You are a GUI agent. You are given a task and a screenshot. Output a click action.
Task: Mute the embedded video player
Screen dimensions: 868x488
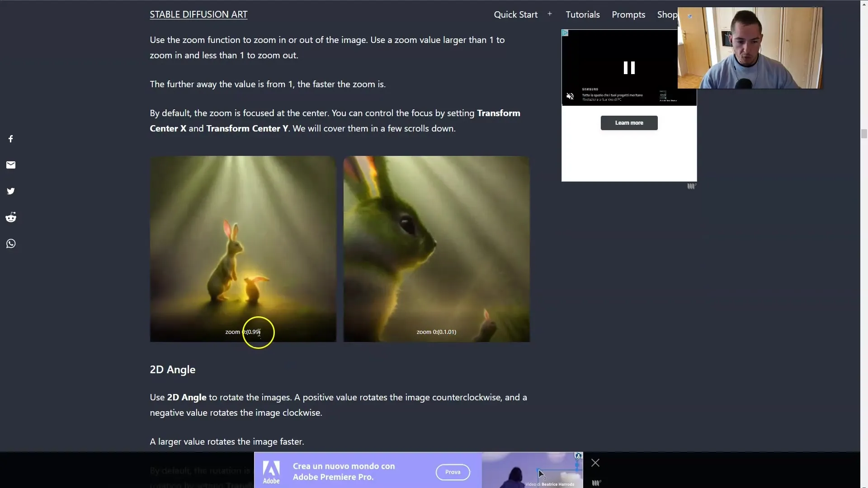[x=569, y=97]
